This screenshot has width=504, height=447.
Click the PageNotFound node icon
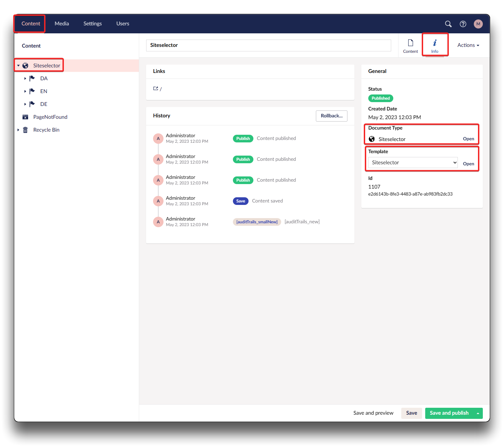(25, 117)
